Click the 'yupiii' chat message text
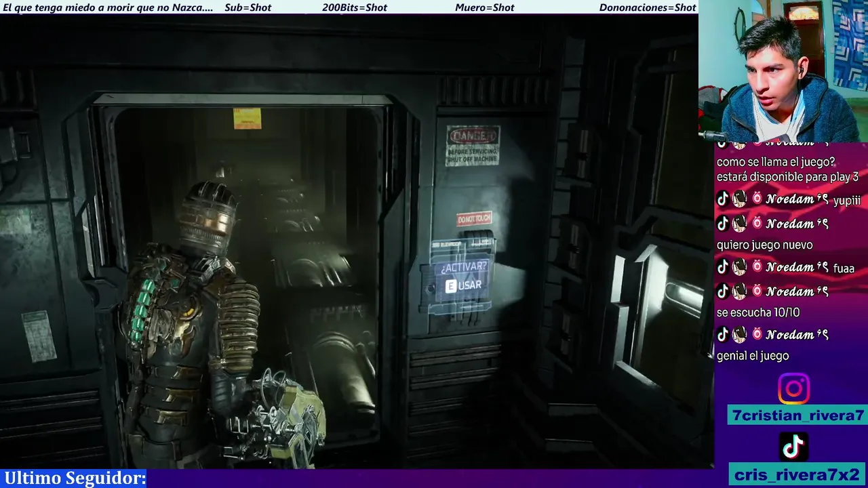868x488 pixels. [847, 201]
